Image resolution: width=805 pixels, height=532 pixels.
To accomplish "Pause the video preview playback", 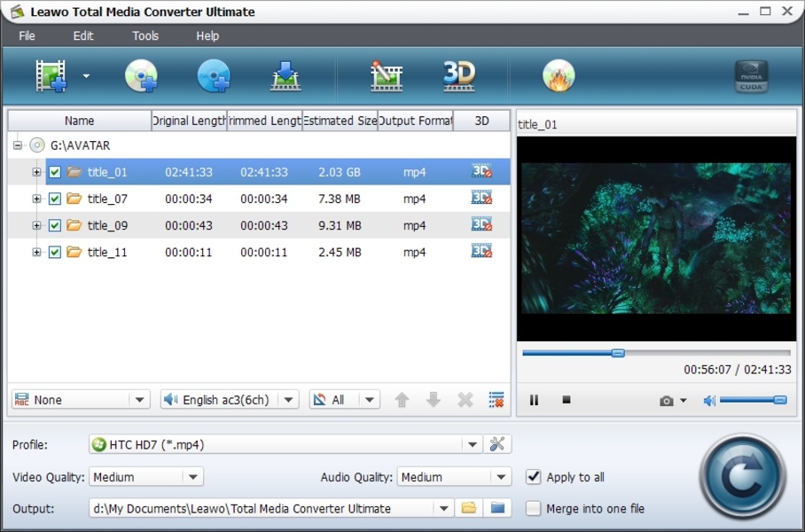I will pos(535,400).
